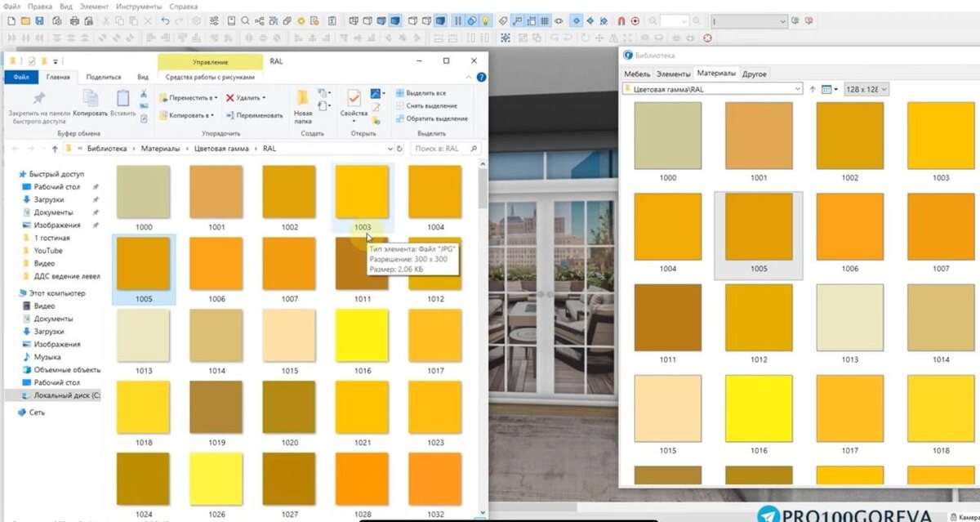Click the Save icon in PRO100 toolbar
Image resolution: width=980 pixels, height=522 pixels.
[38, 21]
